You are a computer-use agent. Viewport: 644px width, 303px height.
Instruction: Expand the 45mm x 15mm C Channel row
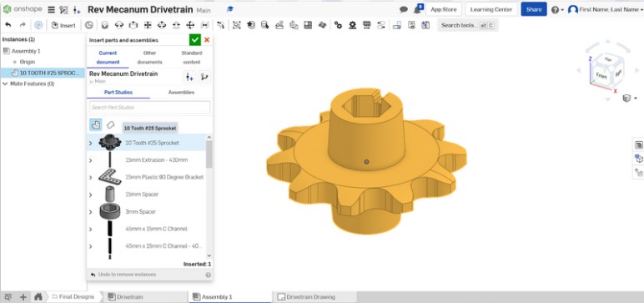coord(90,229)
